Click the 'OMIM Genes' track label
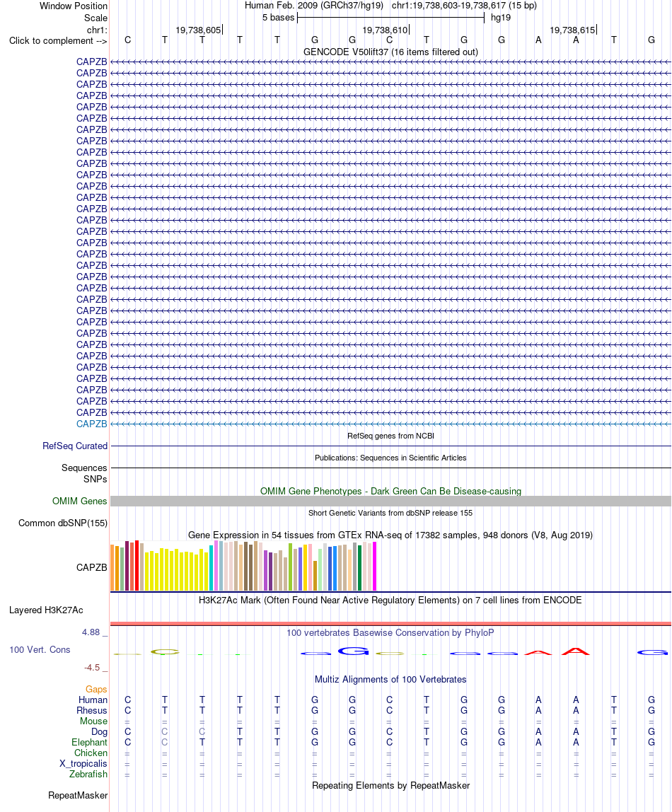Screen dimensions: 672x812 tap(80, 501)
